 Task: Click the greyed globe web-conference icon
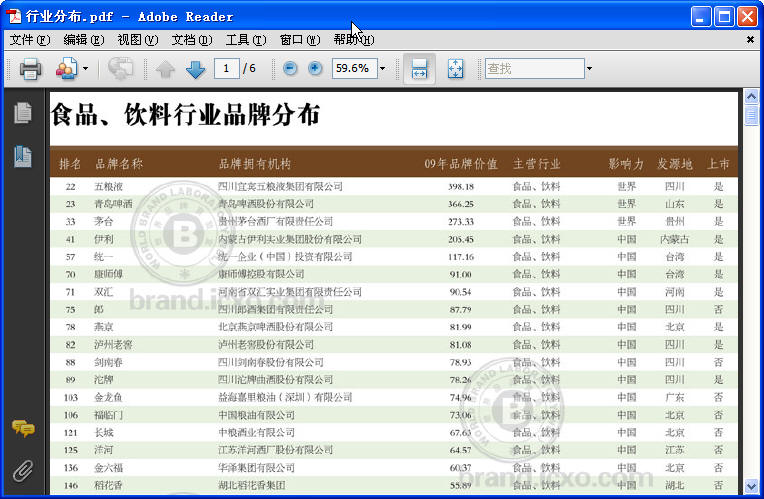point(120,69)
